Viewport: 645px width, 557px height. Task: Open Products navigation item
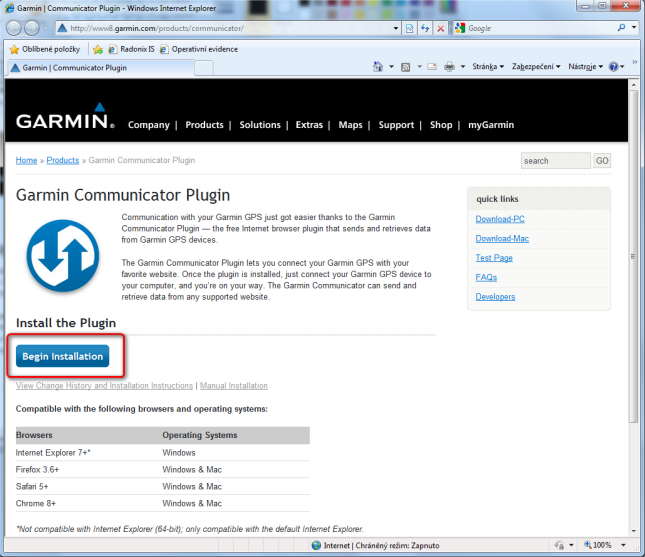pyautogui.click(x=204, y=125)
